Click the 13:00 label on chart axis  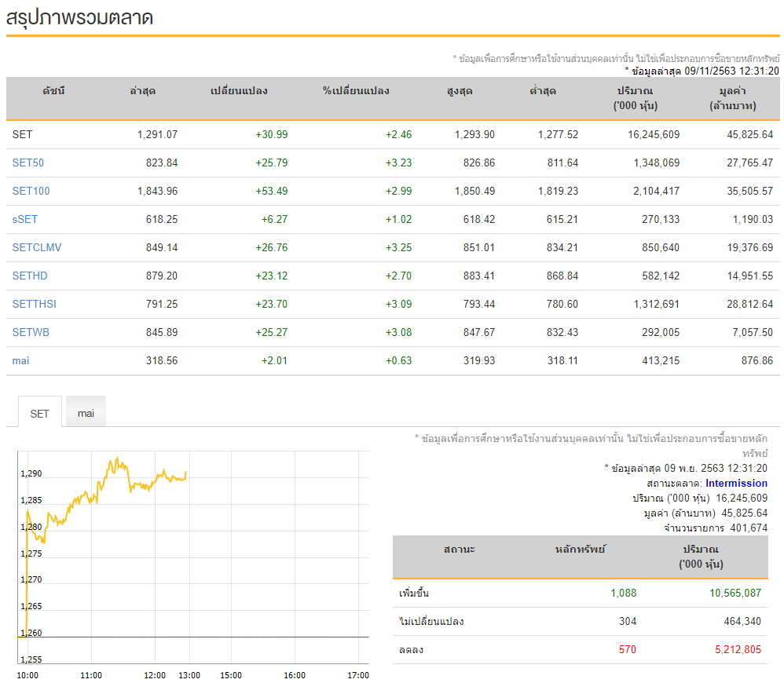[189, 675]
